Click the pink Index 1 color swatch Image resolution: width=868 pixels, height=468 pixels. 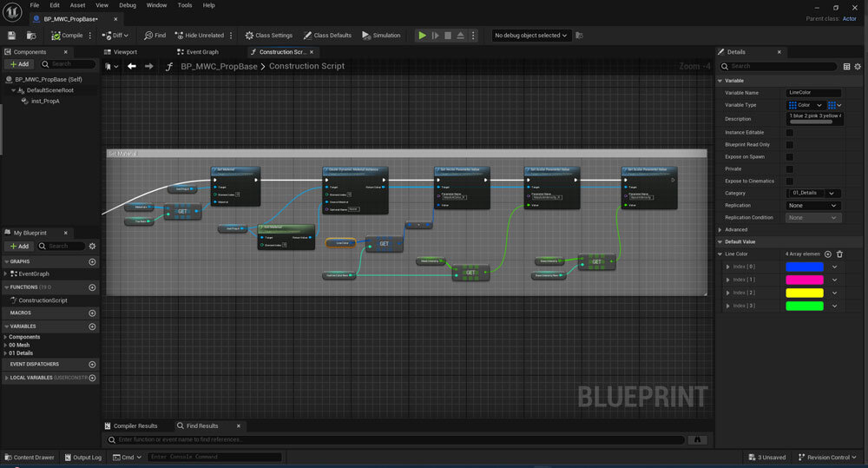(804, 280)
